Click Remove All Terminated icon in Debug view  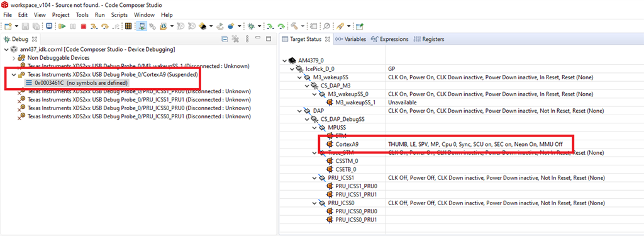235,39
